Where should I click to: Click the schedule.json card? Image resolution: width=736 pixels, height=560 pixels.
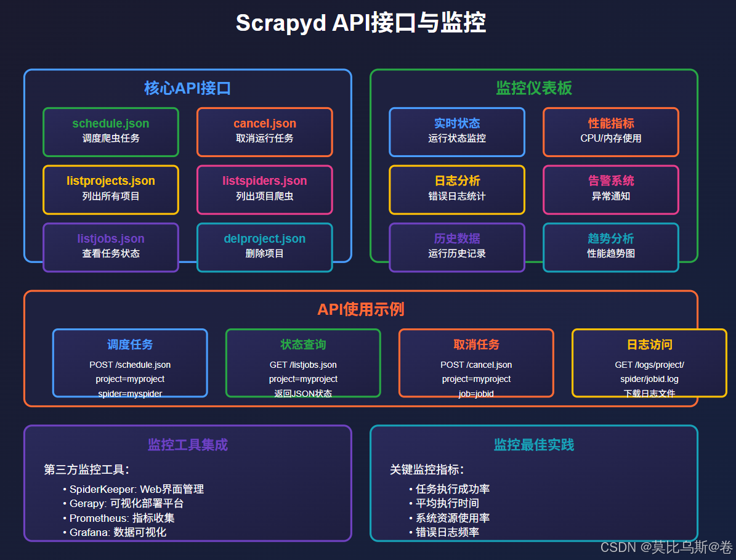(111, 132)
